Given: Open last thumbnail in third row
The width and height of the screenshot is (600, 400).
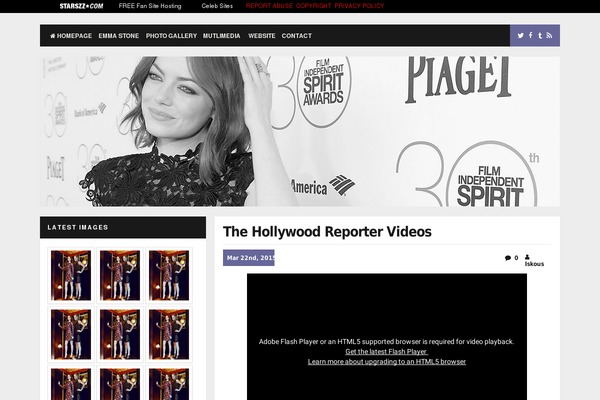Looking at the screenshot, I should click(169, 383).
